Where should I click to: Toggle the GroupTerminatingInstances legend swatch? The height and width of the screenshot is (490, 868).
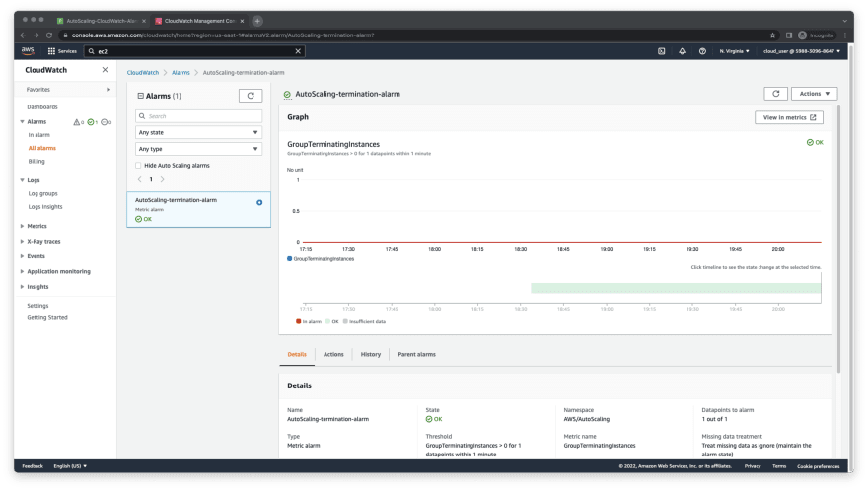pos(290,259)
